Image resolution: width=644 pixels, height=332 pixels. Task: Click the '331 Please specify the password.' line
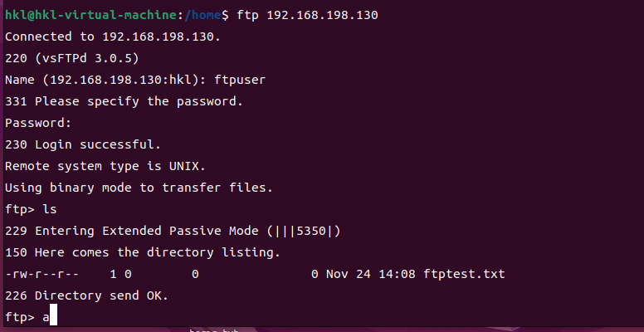tap(124, 102)
